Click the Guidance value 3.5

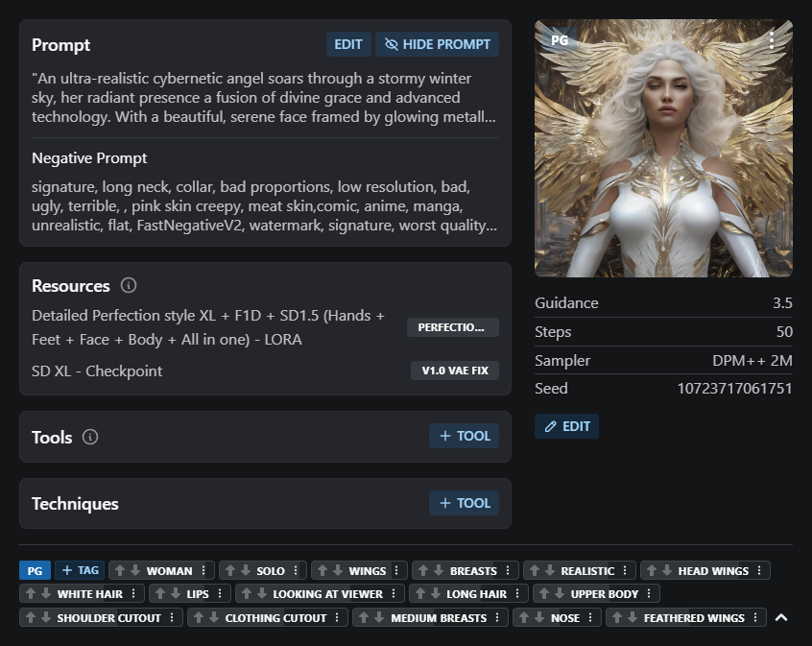(x=782, y=303)
